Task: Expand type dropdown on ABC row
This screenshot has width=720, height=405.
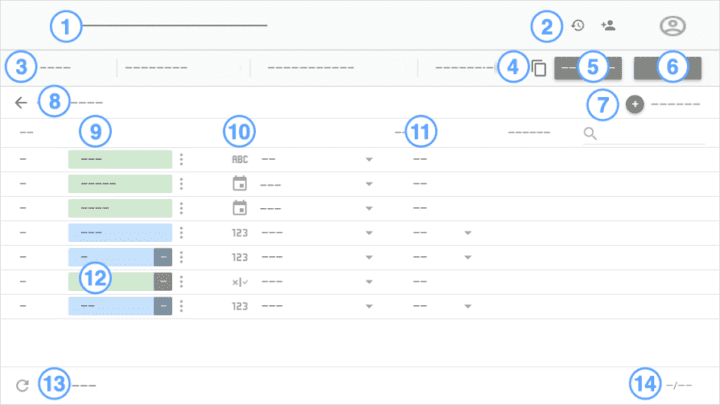Action: point(369,160)
